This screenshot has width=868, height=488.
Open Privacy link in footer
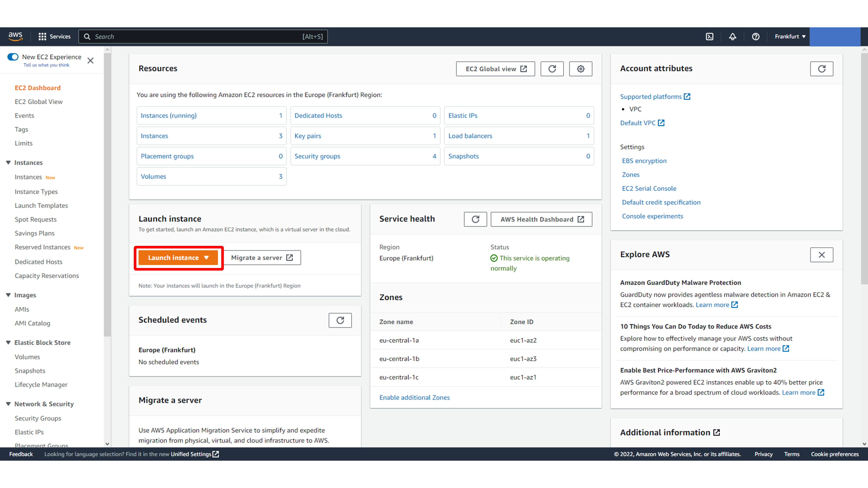click(x=763, y=454)
